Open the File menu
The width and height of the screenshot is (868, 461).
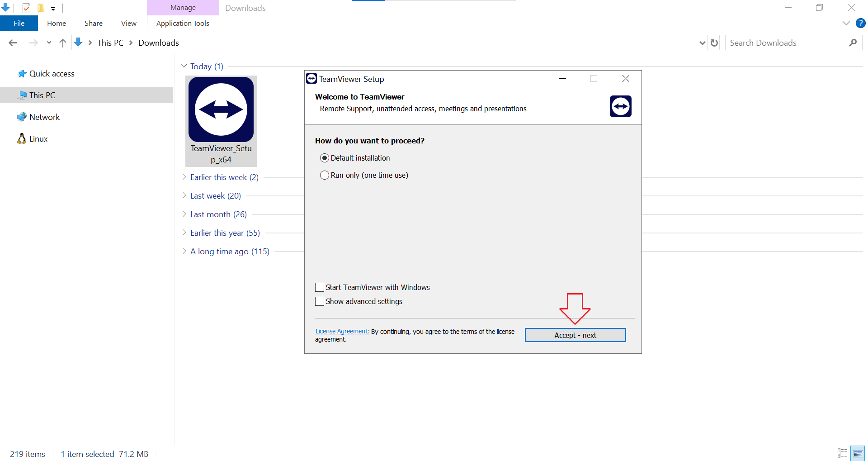point(19,23)
